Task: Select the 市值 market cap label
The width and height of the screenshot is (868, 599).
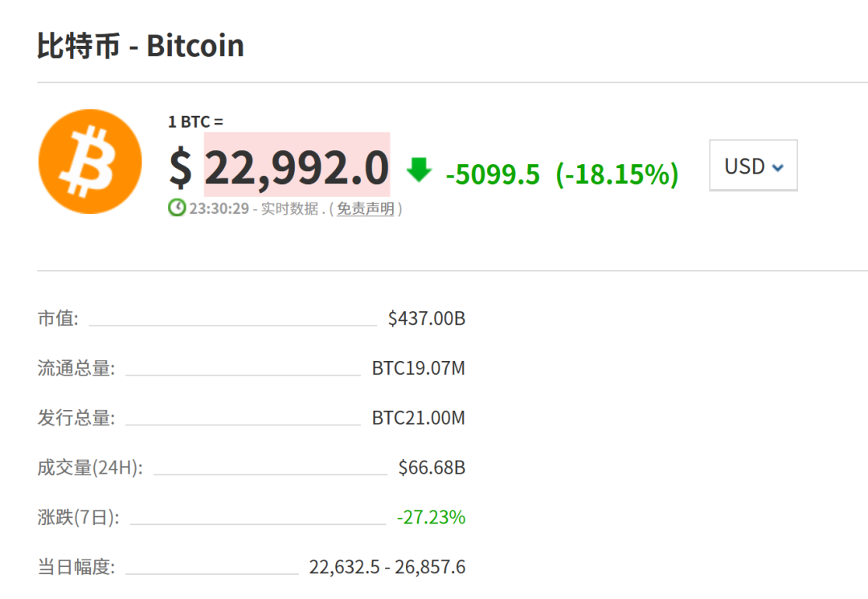Action: coord(58,318)
